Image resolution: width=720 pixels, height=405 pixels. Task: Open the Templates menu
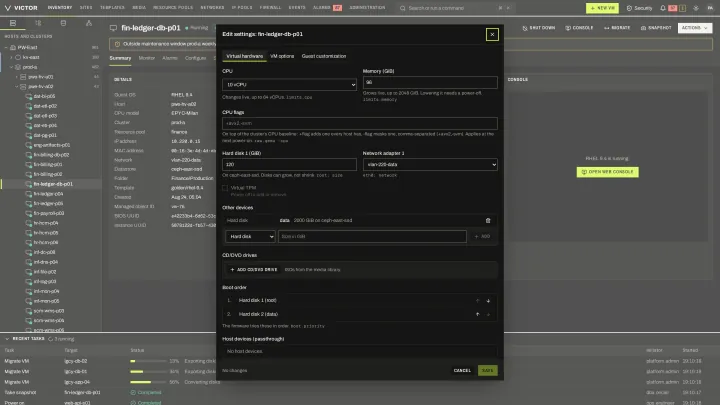[x=112, y=8]
